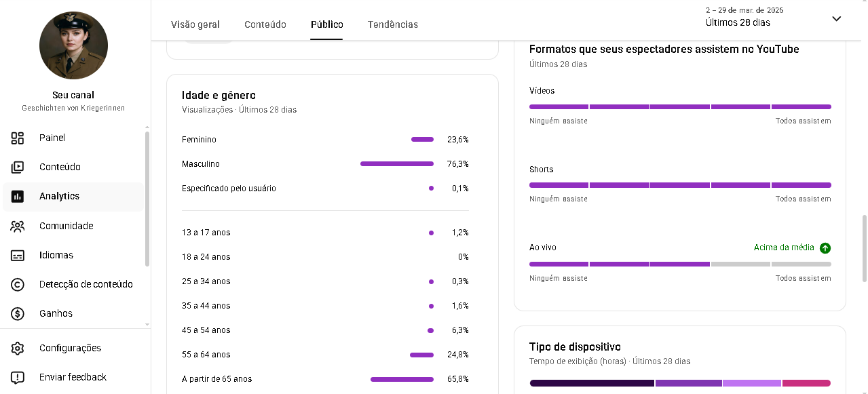Click the darkest device type bar segment
Viewport: 868px width, 394px height.
pyautogui.click(x=592, y=383)
